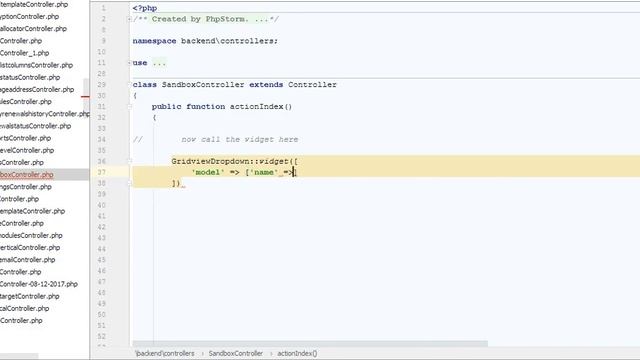Click the 'namespace' keyword in code
This screenshot has width=640, height=360.
154,41
